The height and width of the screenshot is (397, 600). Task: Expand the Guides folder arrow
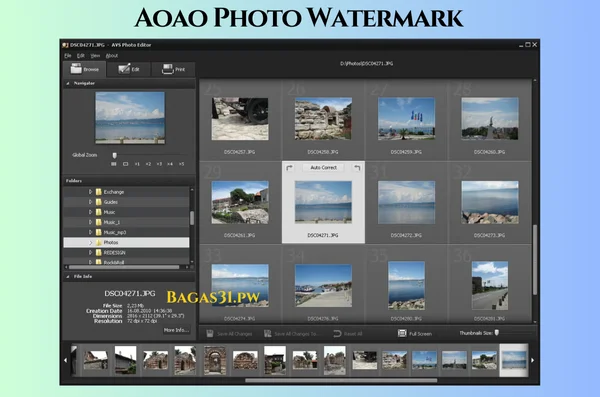click(91, 202)
